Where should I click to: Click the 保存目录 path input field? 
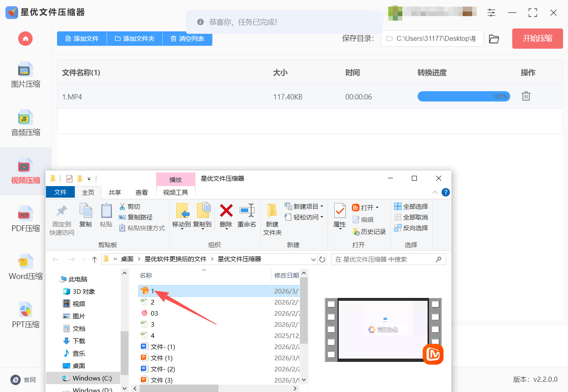[x=432, y=38]
